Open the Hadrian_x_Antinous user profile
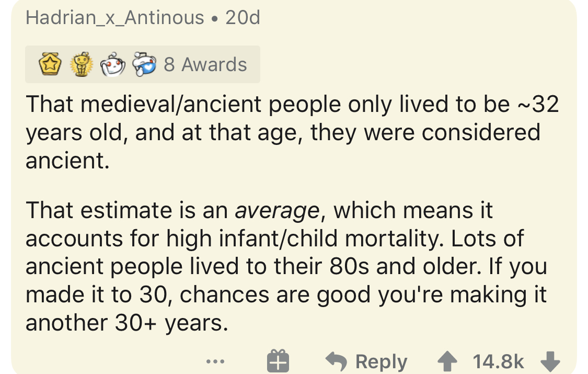Image resolution: width=588 pixels, height=374 pixels. point(115,18)
